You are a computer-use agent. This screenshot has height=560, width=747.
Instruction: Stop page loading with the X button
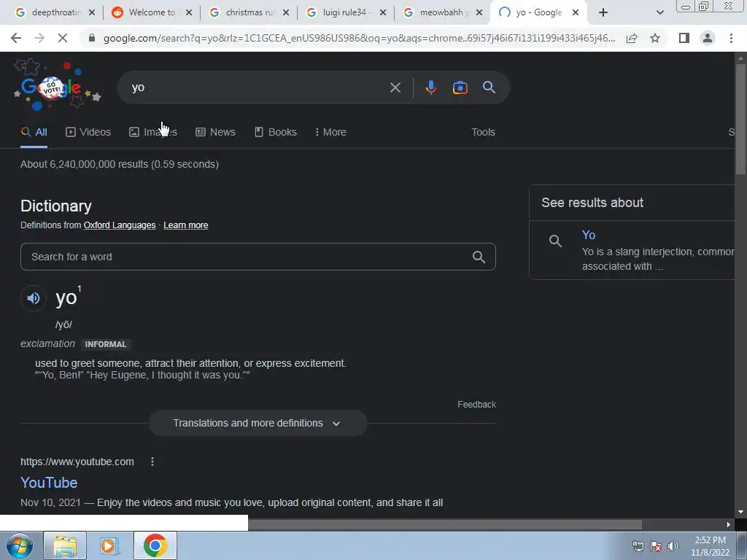(x=63, y=38)
